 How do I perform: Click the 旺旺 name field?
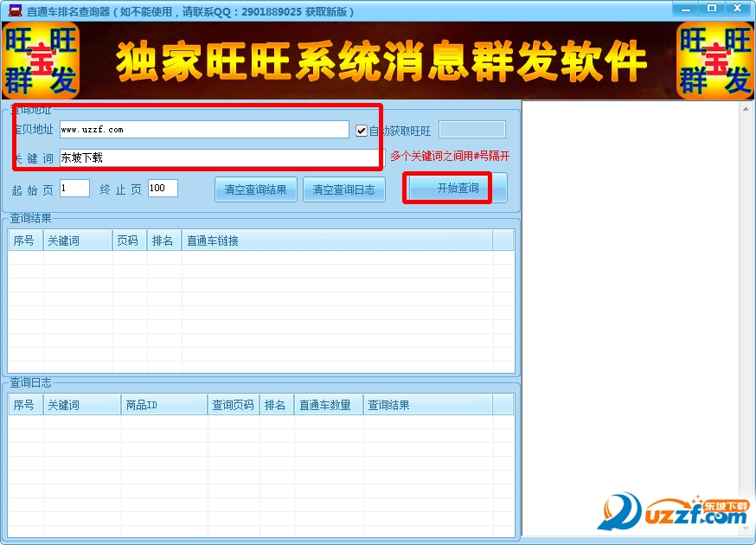pyautogui.click(x=472, y=130)
